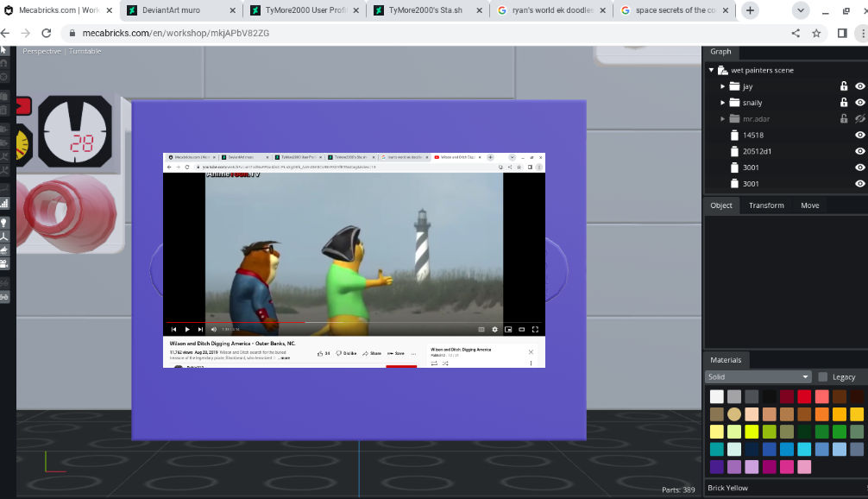Hide part 14518 with its eye icon
The height and width of the screenshot is (499, 868).
859,136
